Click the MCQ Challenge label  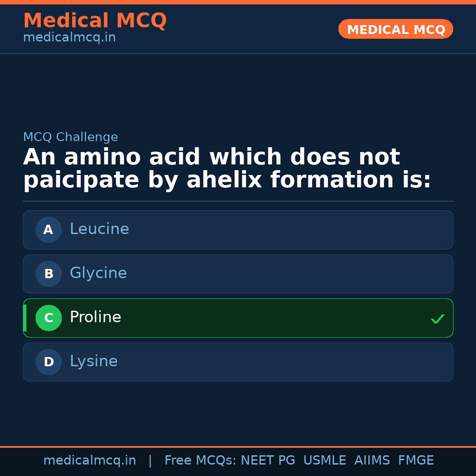pyautogui.click(x=71, y=137)
